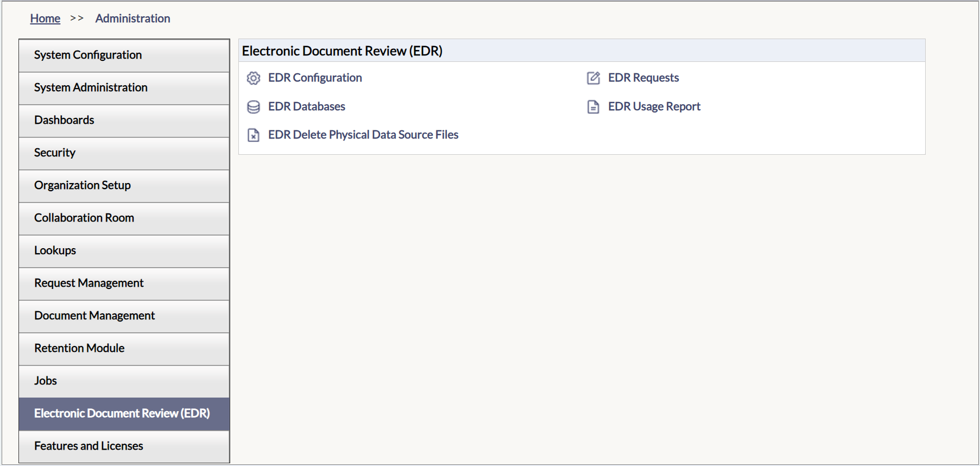Open the Dashboards sidebar section

(x=124, y=121)
